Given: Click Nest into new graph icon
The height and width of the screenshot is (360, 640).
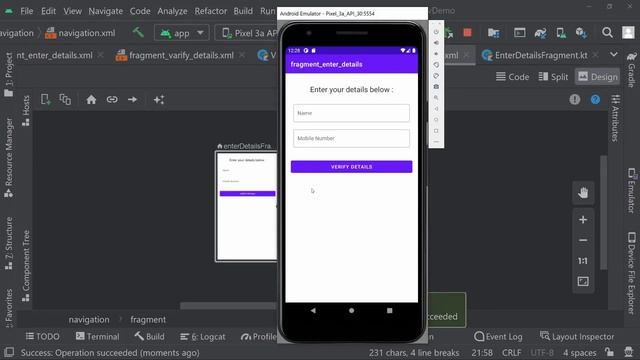Looking at the screenshot, I should tap(65, 99).
